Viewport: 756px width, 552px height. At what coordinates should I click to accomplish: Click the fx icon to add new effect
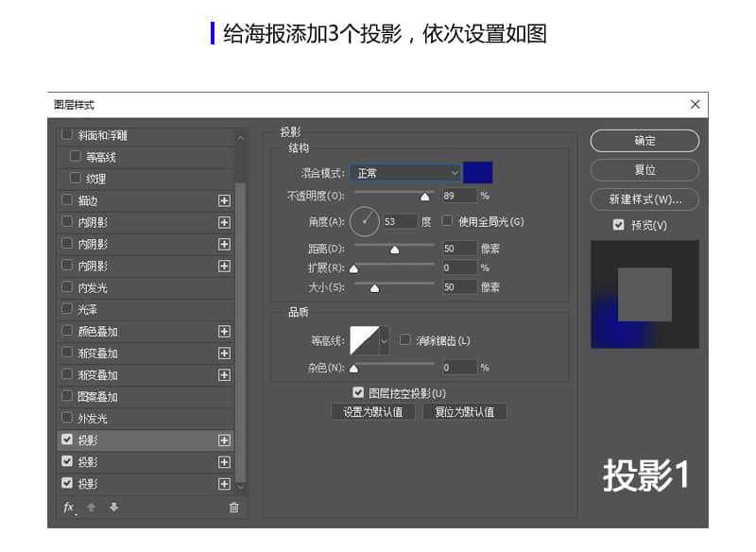pos(67,508)
